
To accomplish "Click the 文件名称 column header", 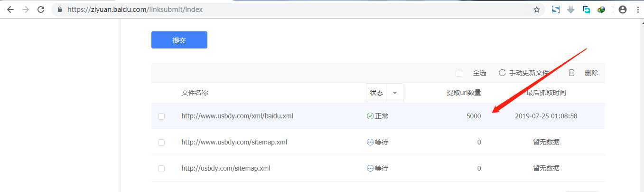I will click(195, 93).
